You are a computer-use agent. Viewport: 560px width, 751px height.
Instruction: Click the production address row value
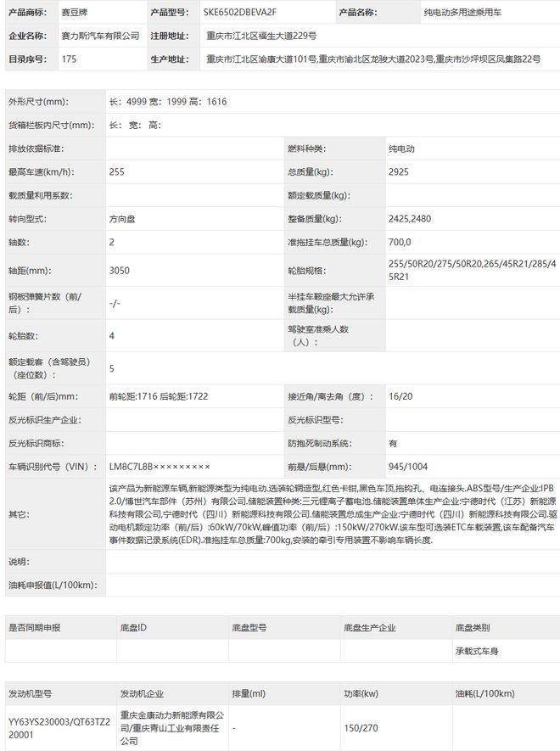point(373,59)
